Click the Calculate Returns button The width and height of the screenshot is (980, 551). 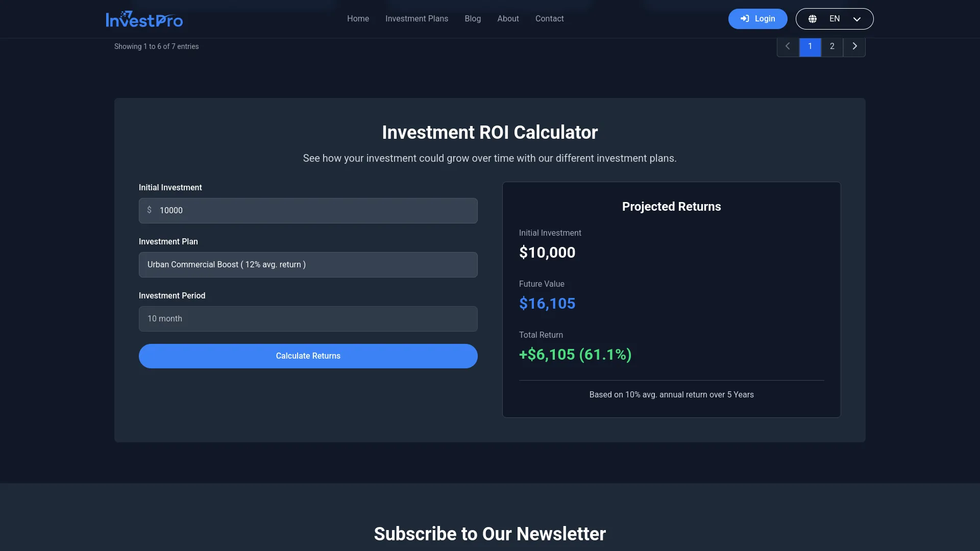point(308,356)
